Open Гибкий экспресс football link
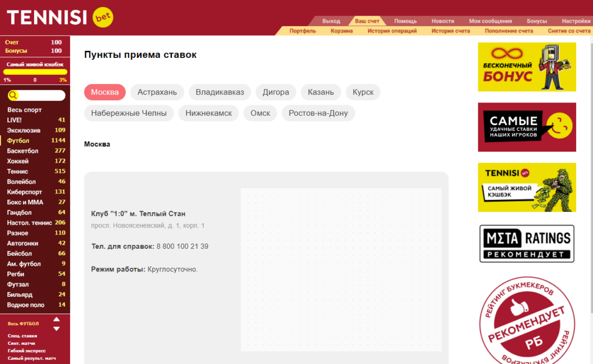Image resolution: width=593 pixels, height=364 pixels. click(27, 351)
